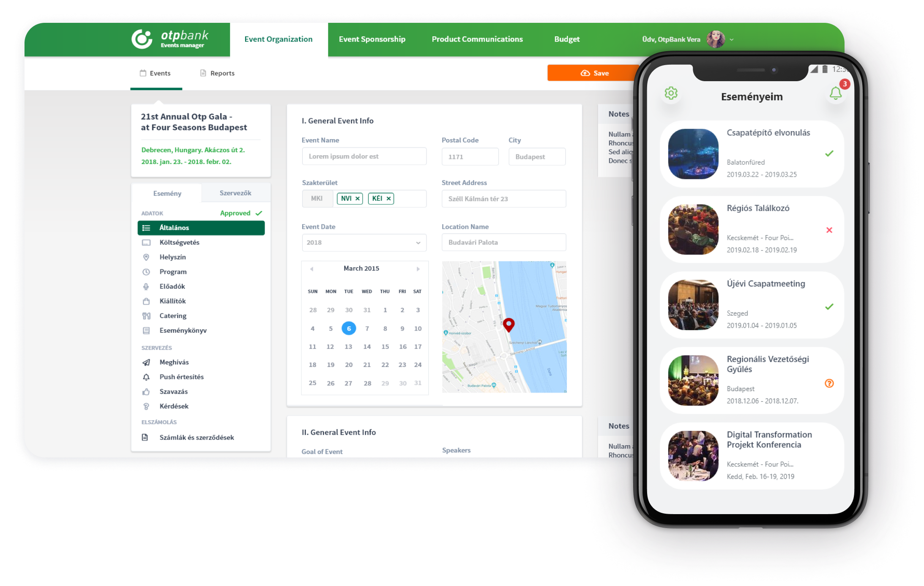Open Digital Transformation Projekt Konferencia thumbnail
Screen dimensions: 924x586
click(x=693, y=456)
